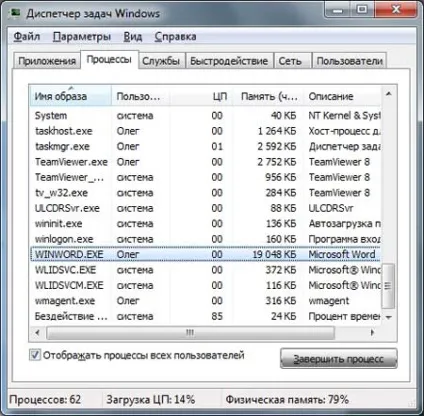Sort by 'Память' column header
Screen dimensions: 424x416
point(268,96)
